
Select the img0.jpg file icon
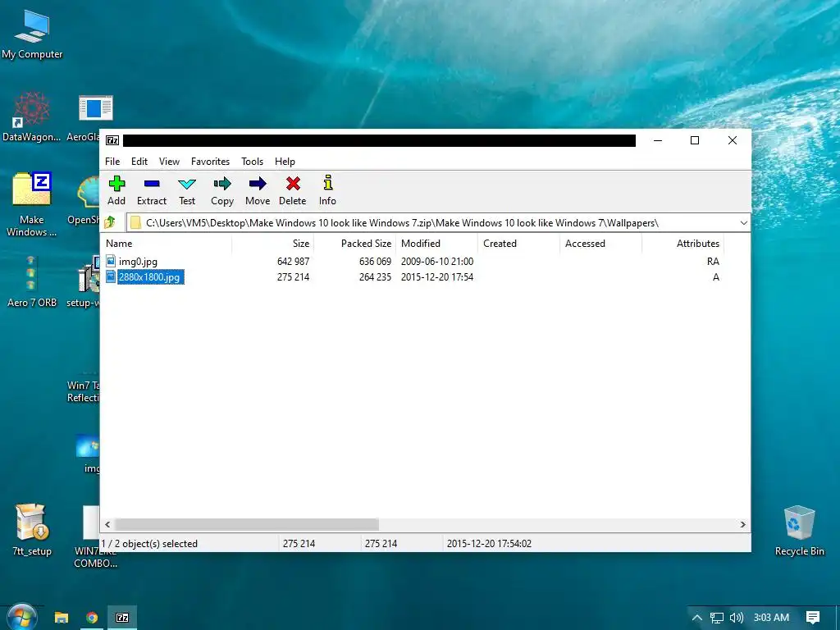coord(111,262)
